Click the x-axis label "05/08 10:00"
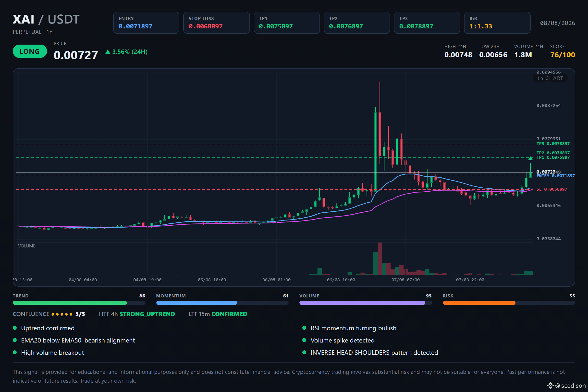 click(212, 280)
